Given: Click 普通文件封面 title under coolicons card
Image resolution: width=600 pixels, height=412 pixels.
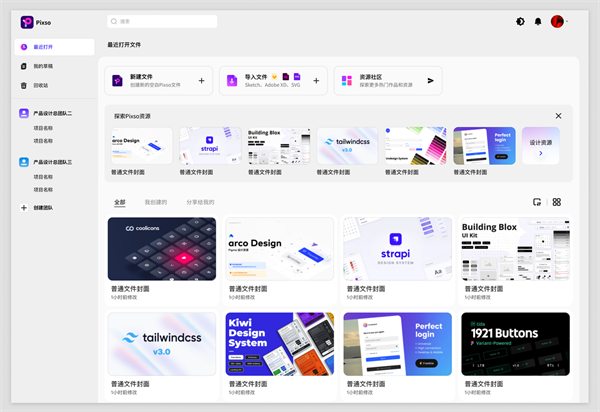Looking at the screenshot, I should (x=130, y=289).
